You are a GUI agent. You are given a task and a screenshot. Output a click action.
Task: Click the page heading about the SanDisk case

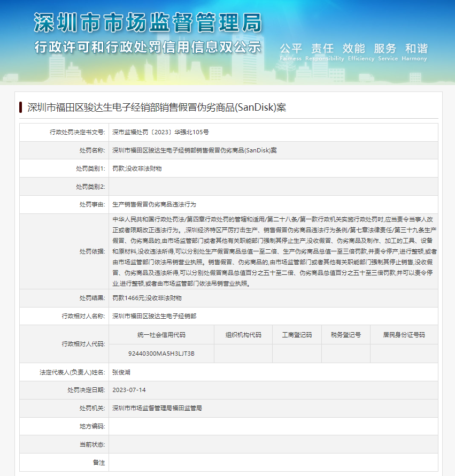pyautogui.click(x=157, y=108)
